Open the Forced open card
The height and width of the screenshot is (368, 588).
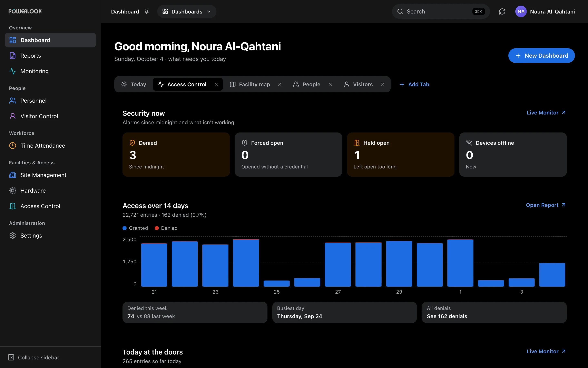coord(288,155)
